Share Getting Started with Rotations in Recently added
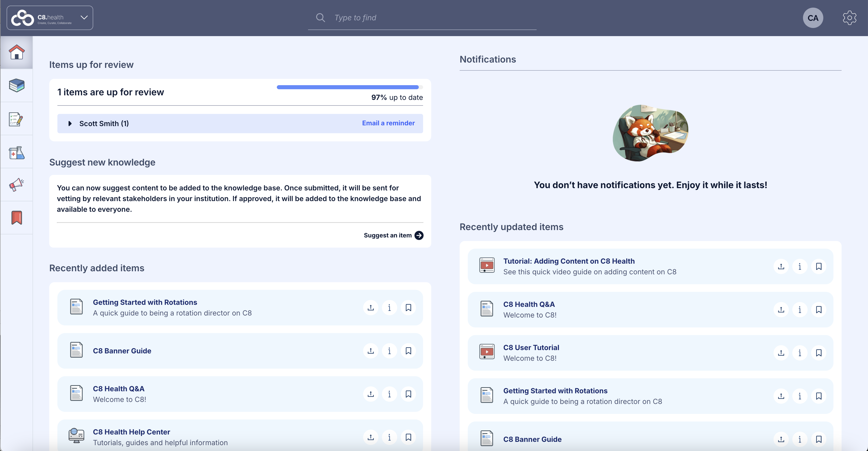 371,308
